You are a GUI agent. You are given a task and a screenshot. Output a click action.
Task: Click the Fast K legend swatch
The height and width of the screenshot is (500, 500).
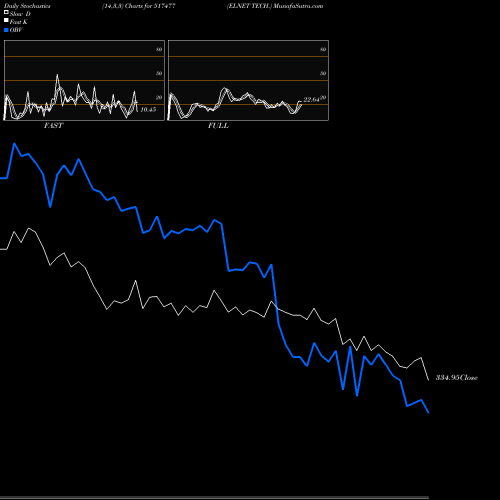[6, 20]
